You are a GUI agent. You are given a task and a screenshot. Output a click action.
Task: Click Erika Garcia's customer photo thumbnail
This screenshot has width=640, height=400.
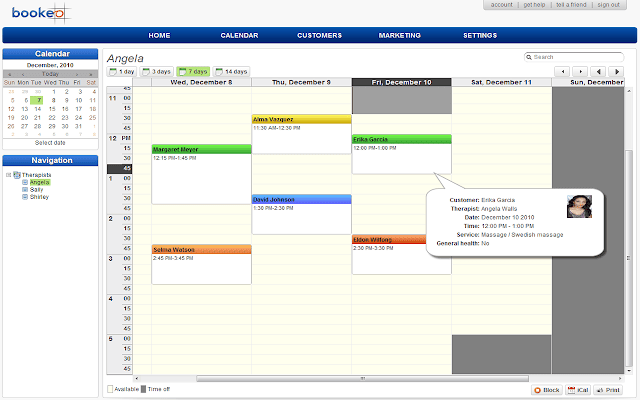(x=577, y=206)
